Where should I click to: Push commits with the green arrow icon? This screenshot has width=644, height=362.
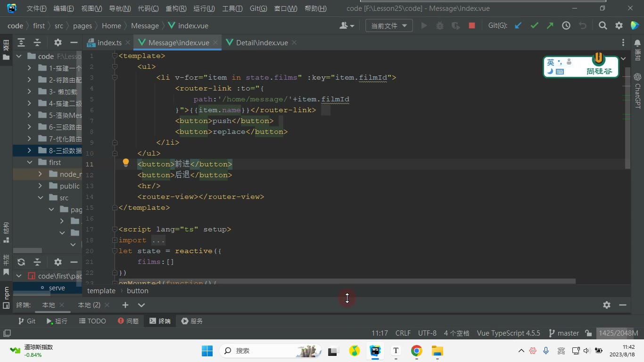[x=550, y=26]
